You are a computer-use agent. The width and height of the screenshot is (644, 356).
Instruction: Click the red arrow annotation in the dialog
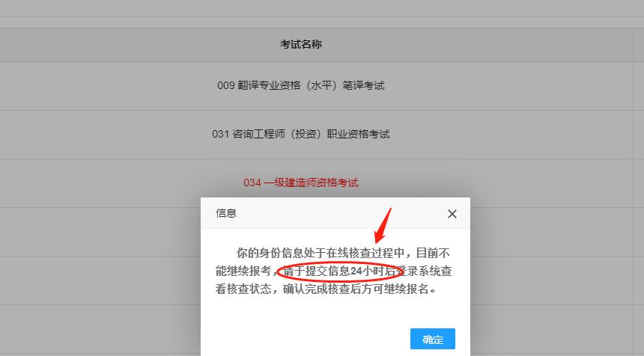(383, 226)
